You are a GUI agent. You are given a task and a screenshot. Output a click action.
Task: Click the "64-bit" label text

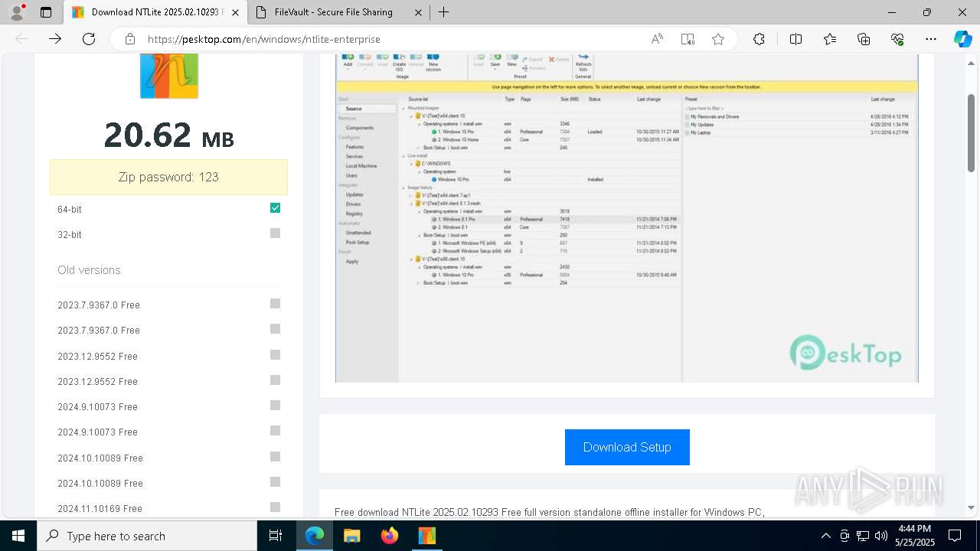click(70, 209)
